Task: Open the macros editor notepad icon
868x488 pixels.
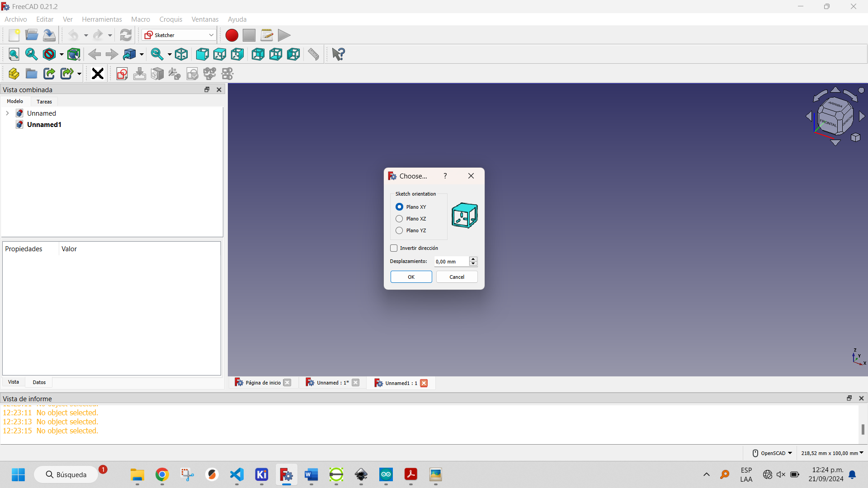Action: coord(267,35)
